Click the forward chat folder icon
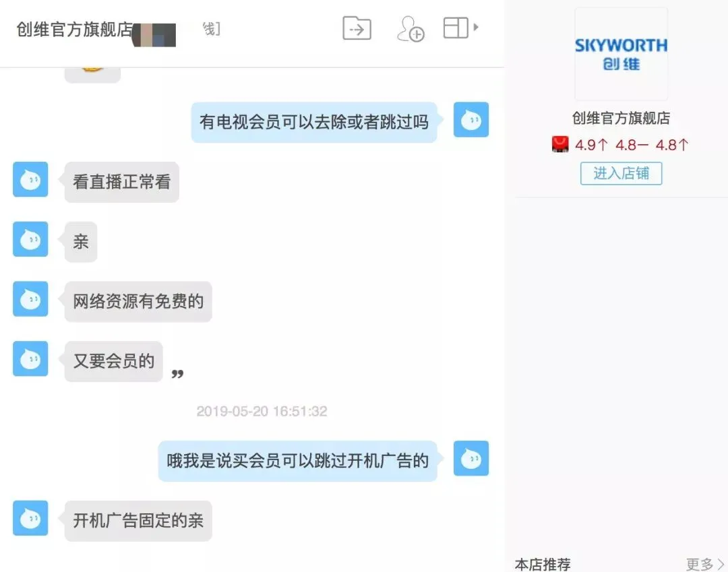 click(357, 28)
